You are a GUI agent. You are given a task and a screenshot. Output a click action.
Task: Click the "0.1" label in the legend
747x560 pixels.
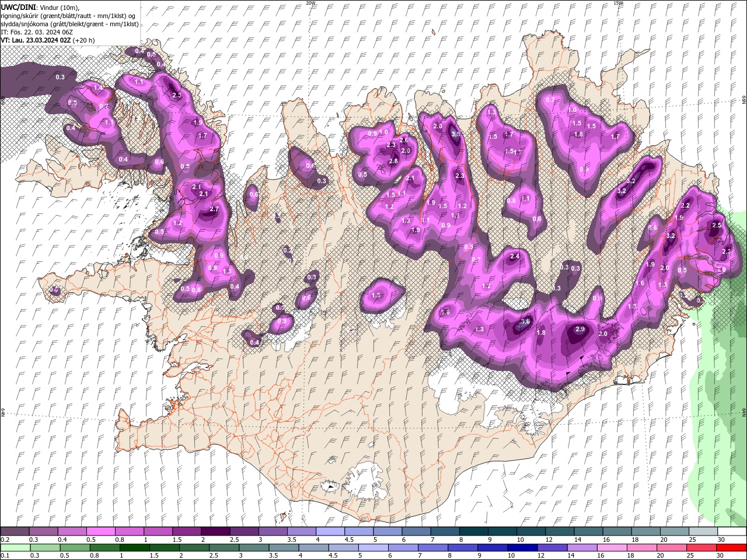(x=5, y=556)
